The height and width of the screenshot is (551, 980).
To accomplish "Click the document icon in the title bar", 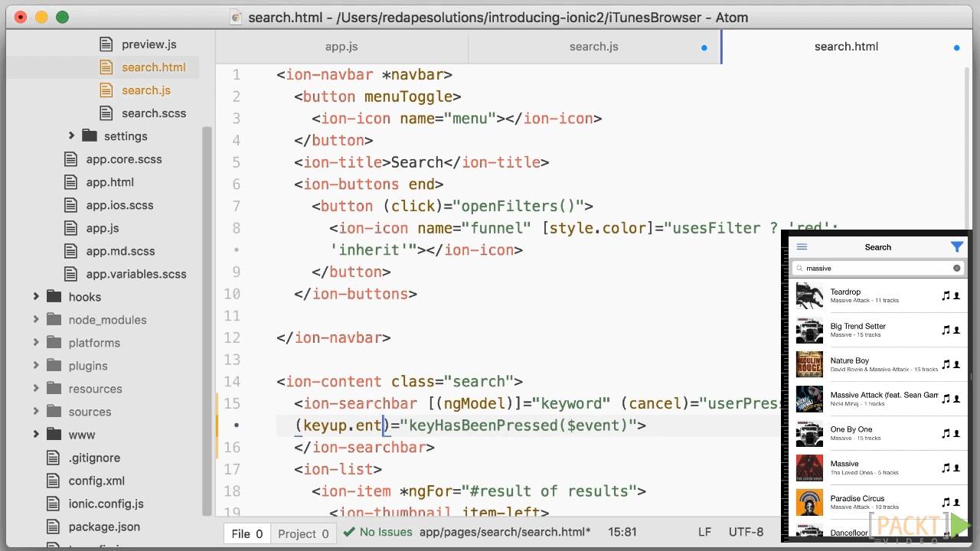I will point(237,18).
